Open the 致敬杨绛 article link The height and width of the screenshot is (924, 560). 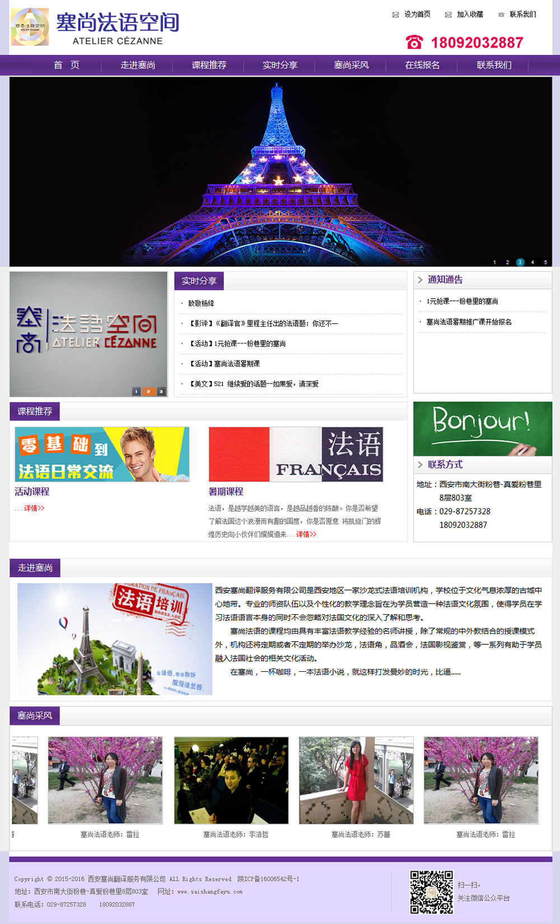(x=201, y=303)
